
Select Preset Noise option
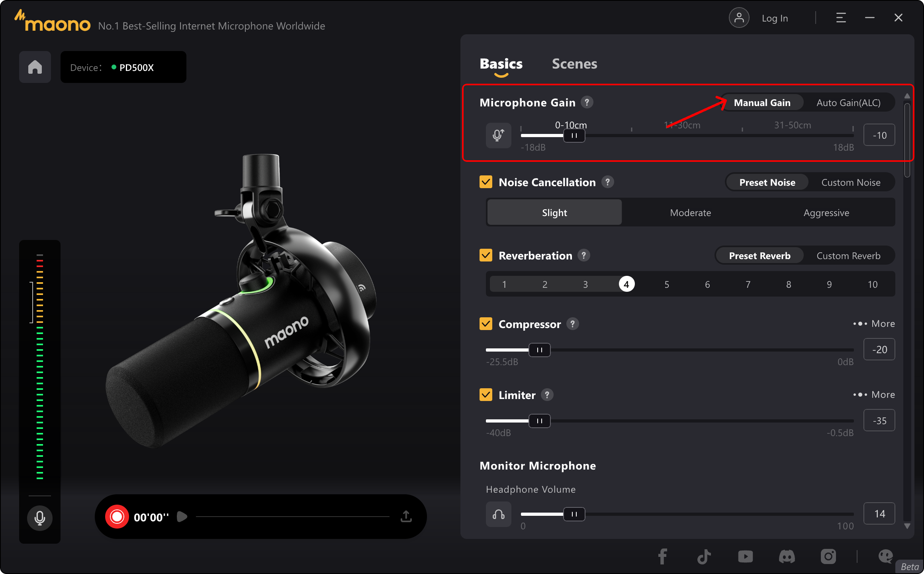[x=767, y=183]
